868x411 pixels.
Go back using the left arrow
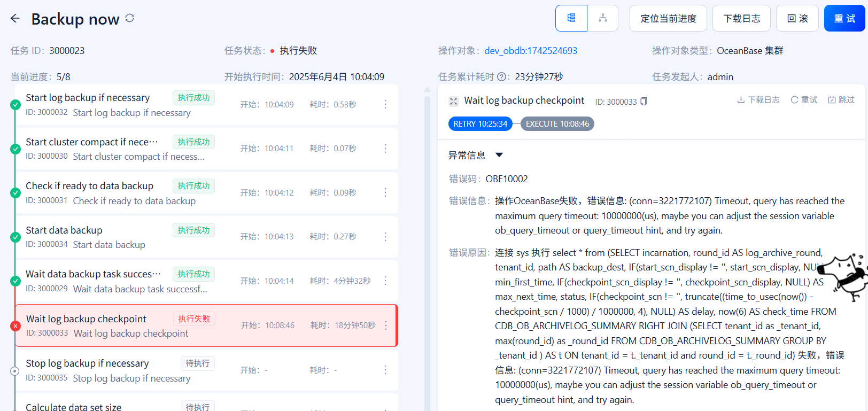15,19
